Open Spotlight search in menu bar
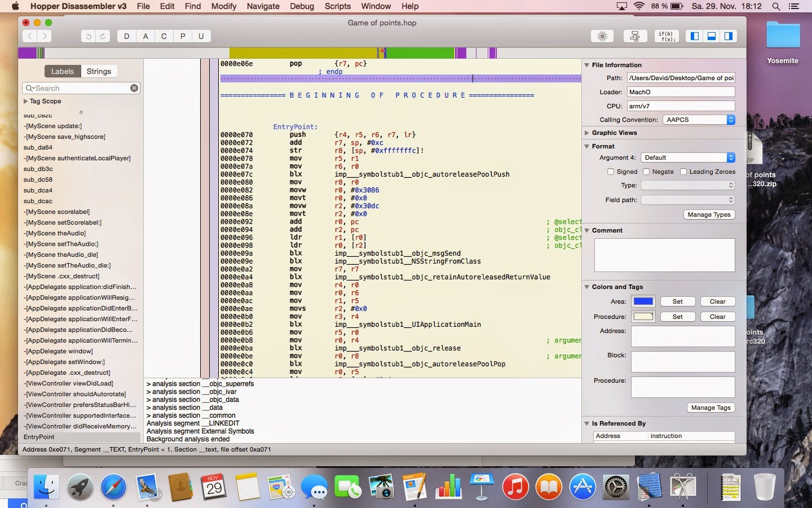 point(776,6)
